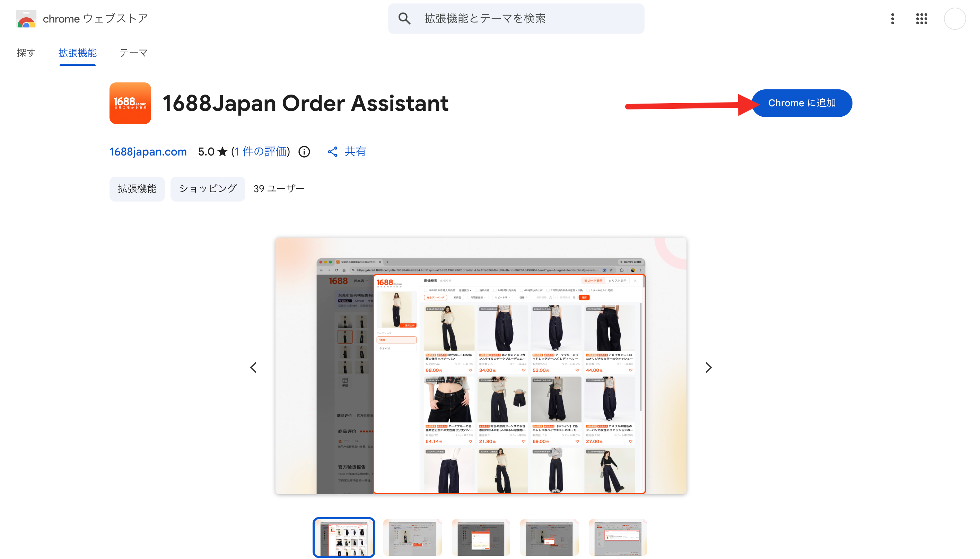Select the third screenshot thumbnail
980x559 pixels.
481,537
